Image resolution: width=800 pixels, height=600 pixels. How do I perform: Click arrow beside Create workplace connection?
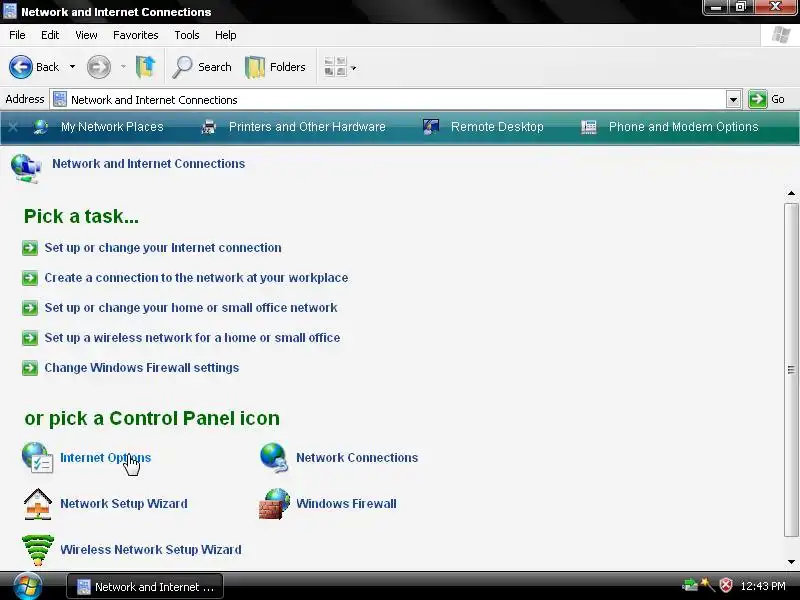pyautogui.click(x=30, y=278)
